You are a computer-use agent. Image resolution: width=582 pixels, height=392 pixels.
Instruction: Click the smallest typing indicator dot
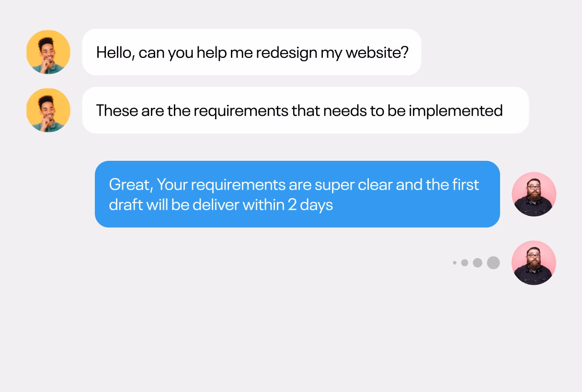(455, 263)
